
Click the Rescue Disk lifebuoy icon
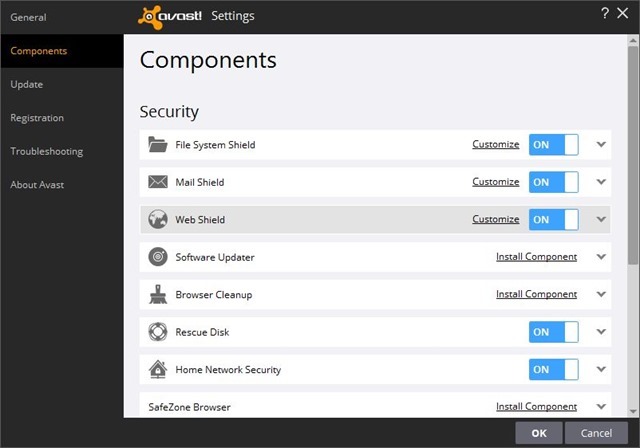click(157, 332)
